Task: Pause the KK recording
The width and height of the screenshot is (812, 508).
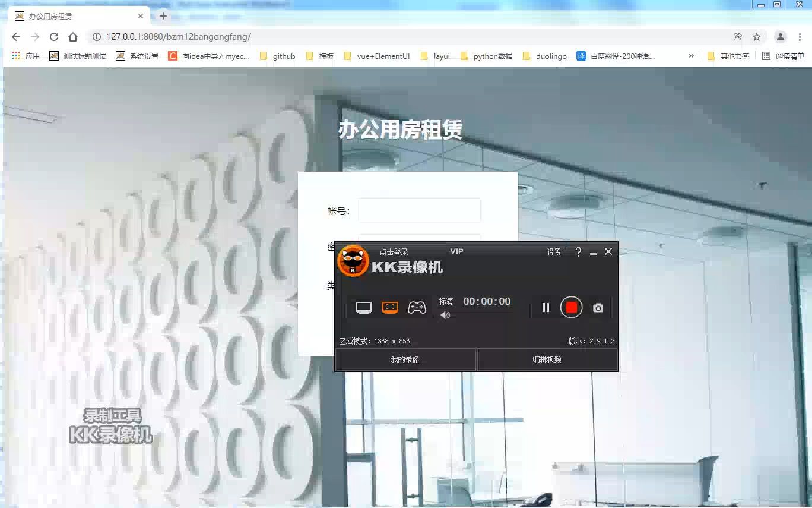Action: click(545, 307)
